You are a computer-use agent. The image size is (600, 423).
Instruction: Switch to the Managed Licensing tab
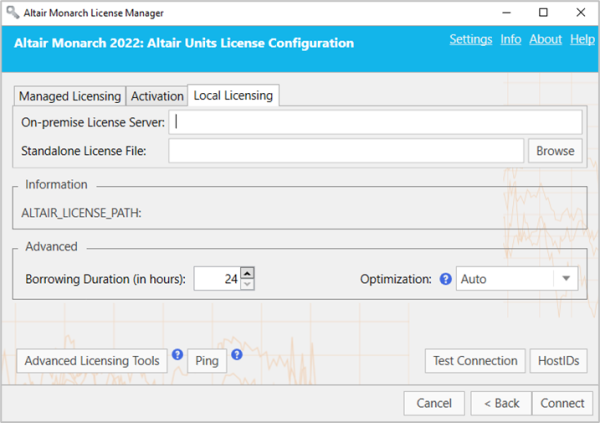(68, 96)
